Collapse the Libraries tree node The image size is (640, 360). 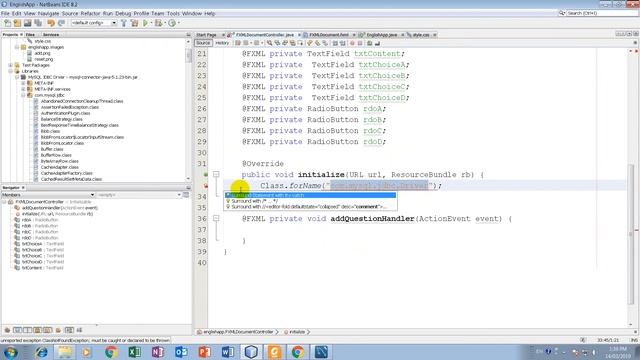tap(11, 71)
